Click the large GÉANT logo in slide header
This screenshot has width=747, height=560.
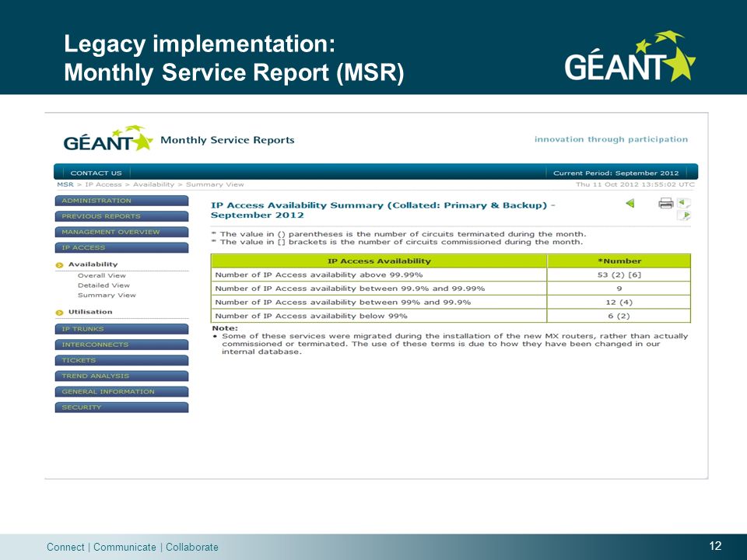click(x=630, y=57)
